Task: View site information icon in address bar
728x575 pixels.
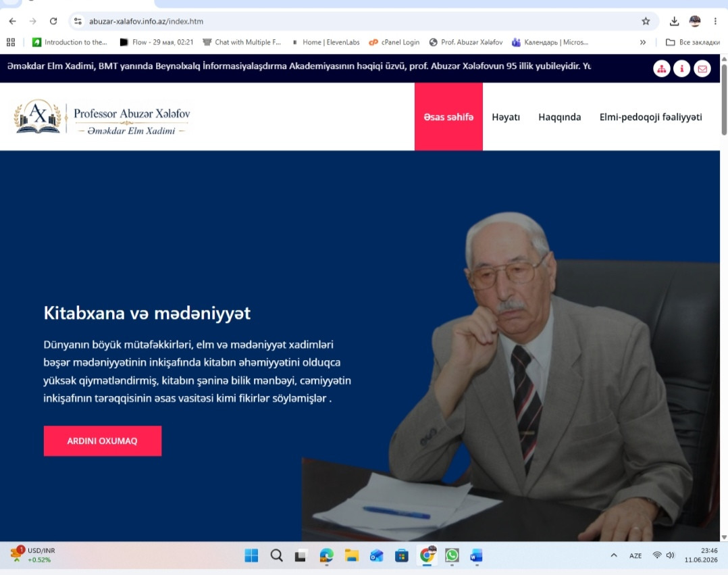Action: pyautogui.click(x=78, y=21)
